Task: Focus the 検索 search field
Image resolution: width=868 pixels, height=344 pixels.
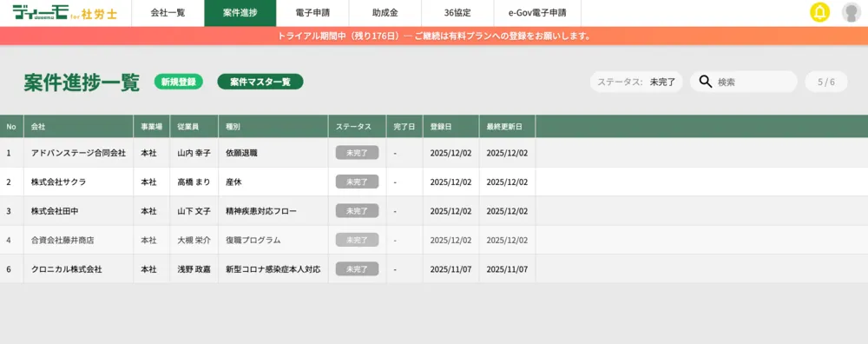Action: pos(744,82)
